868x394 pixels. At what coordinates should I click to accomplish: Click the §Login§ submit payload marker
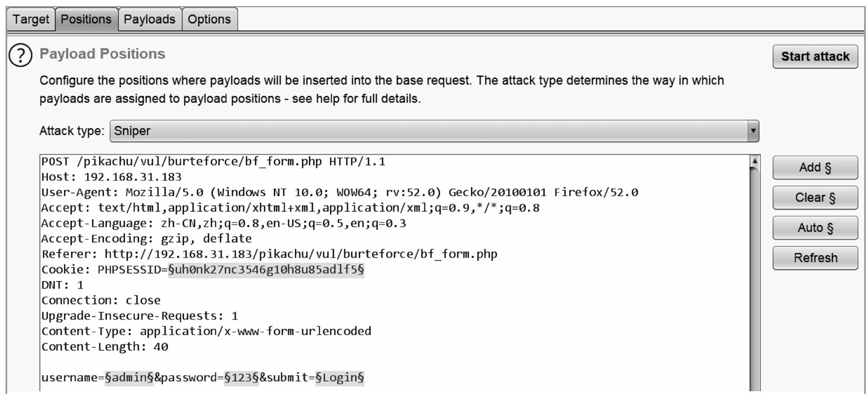(340, 378)
